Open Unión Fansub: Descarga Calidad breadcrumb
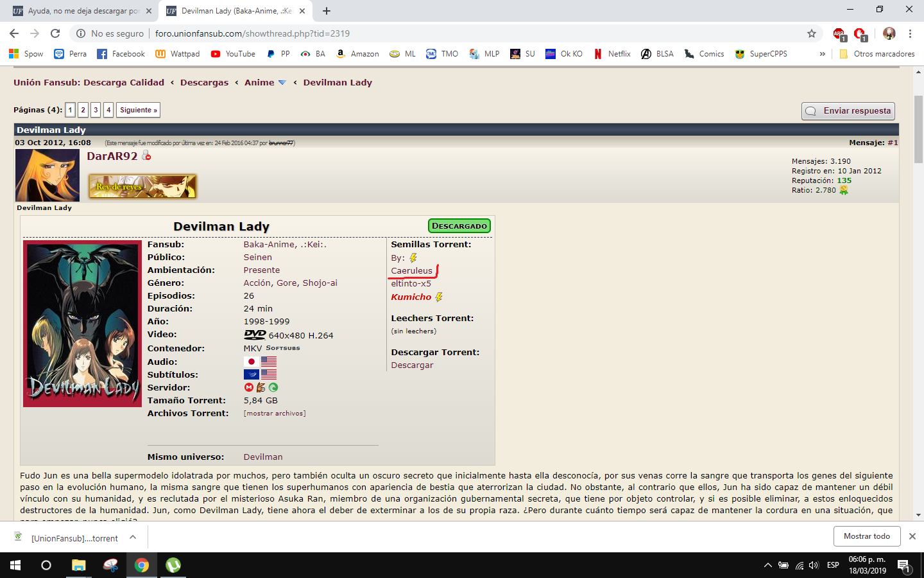Screen dimensions: 924x578 (x=89, y=82)
